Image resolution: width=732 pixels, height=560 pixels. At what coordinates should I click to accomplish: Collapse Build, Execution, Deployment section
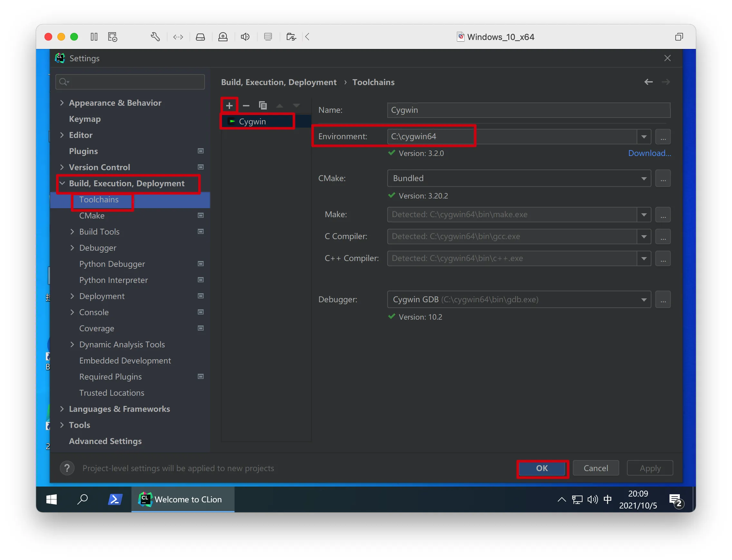(x=62, y=183)
